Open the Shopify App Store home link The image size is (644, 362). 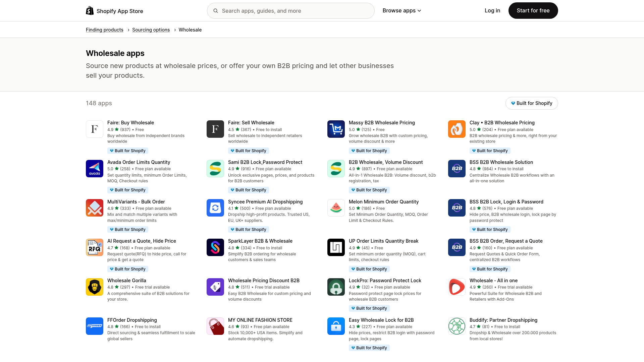tap(114, 11)
